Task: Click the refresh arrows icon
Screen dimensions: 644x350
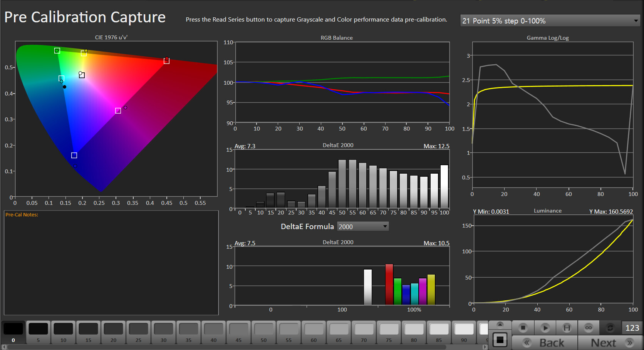Action: [x=610, y=328]
